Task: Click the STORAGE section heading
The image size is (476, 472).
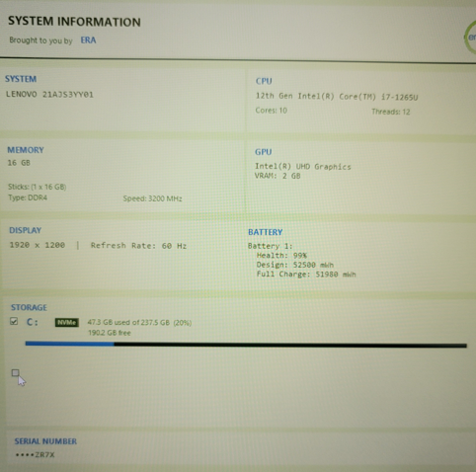Action: pyautogui.click(x=29, y=307)
